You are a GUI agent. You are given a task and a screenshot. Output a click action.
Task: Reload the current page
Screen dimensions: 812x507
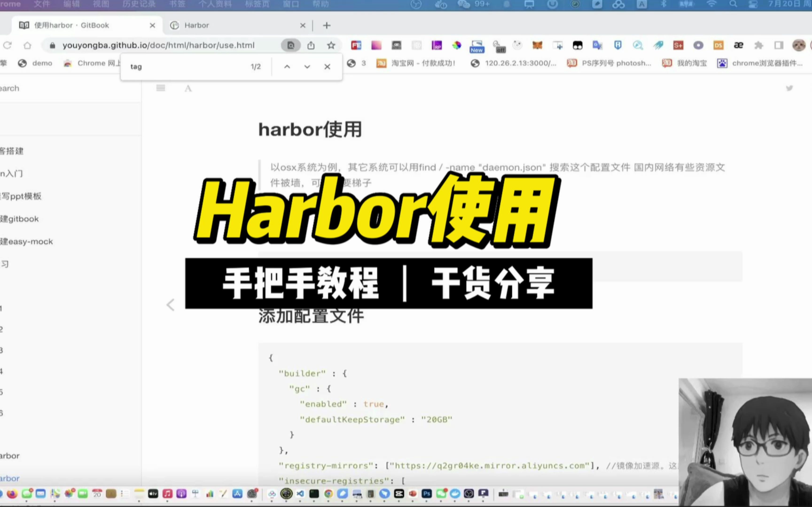7,45
